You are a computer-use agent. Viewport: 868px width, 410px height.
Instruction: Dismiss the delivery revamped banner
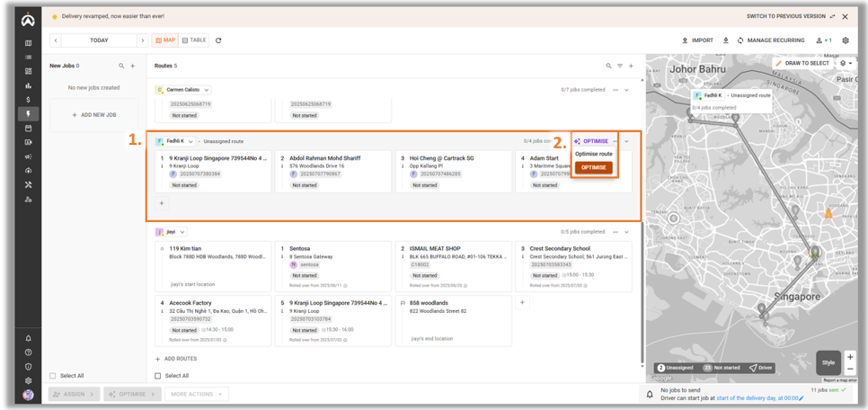tap(845, 16)
